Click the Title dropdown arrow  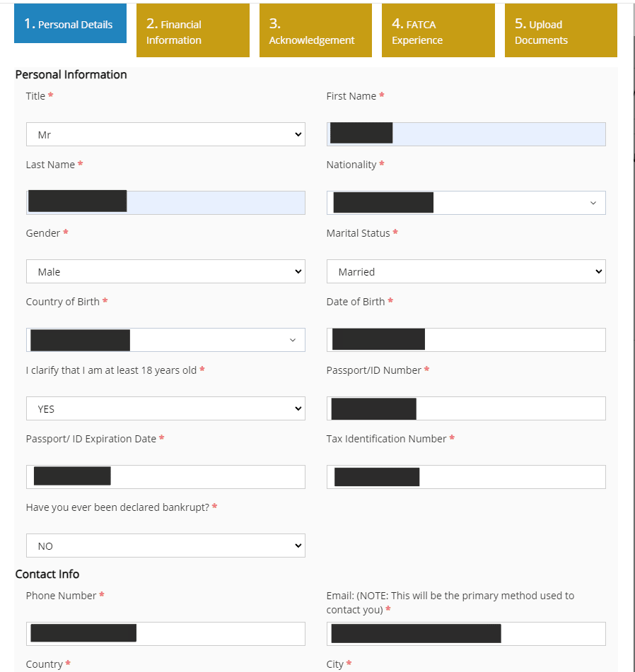click(x=298, y=134)
